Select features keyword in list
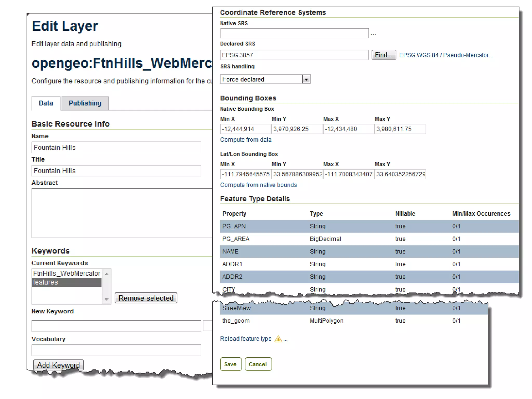This screenshot has width=532, height=399. point(66,282)
